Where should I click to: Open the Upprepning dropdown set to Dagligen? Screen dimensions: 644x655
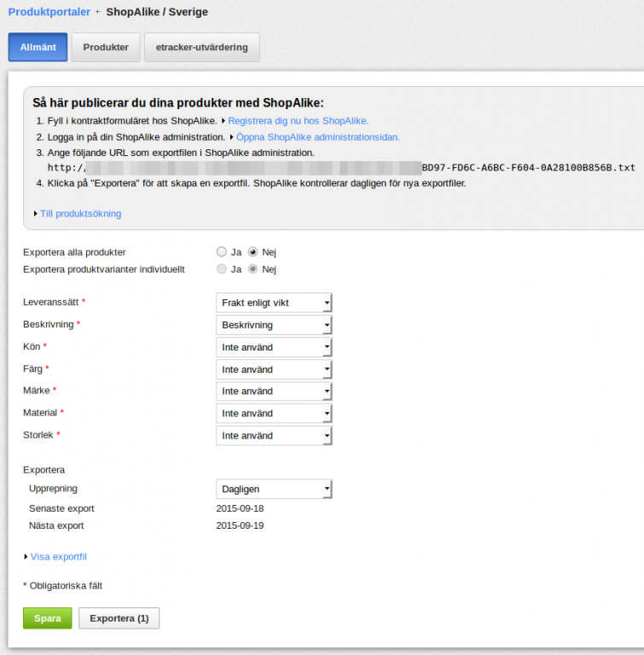pyautogui.click(x=274, y=490)
